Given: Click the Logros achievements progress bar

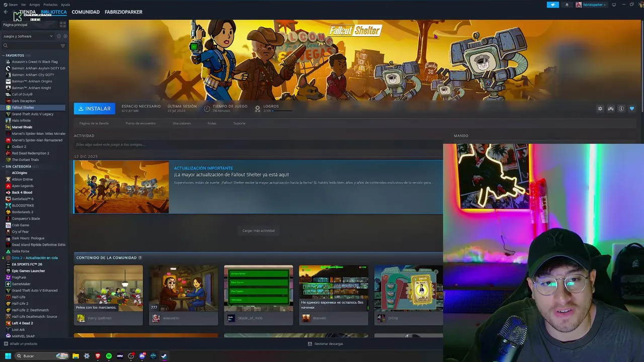Looking at the screenshot, I should [282, 111].
